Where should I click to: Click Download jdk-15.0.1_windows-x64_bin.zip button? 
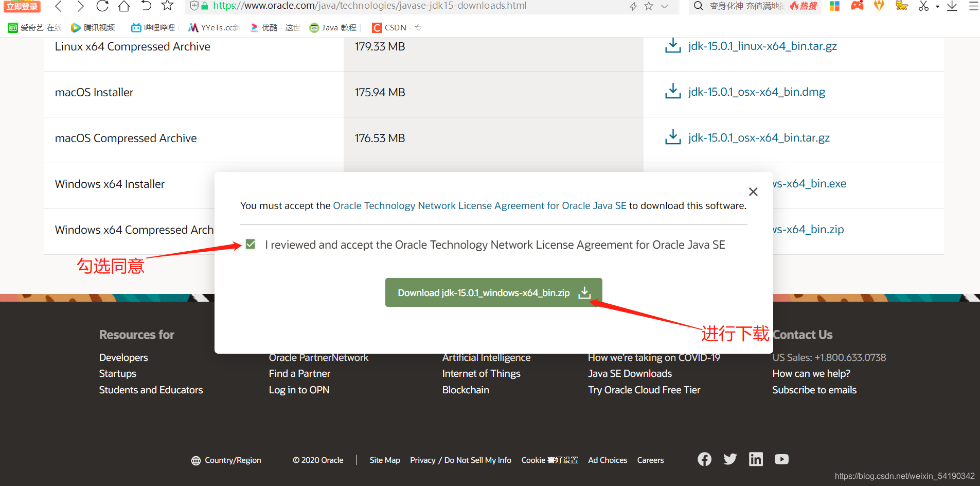tap(493, 292)
